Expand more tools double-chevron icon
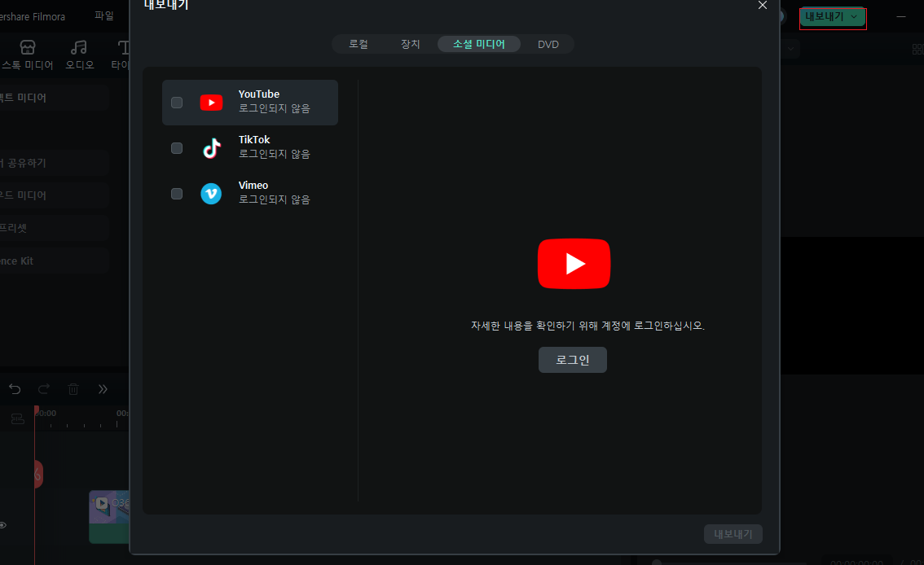 point(103,389)
